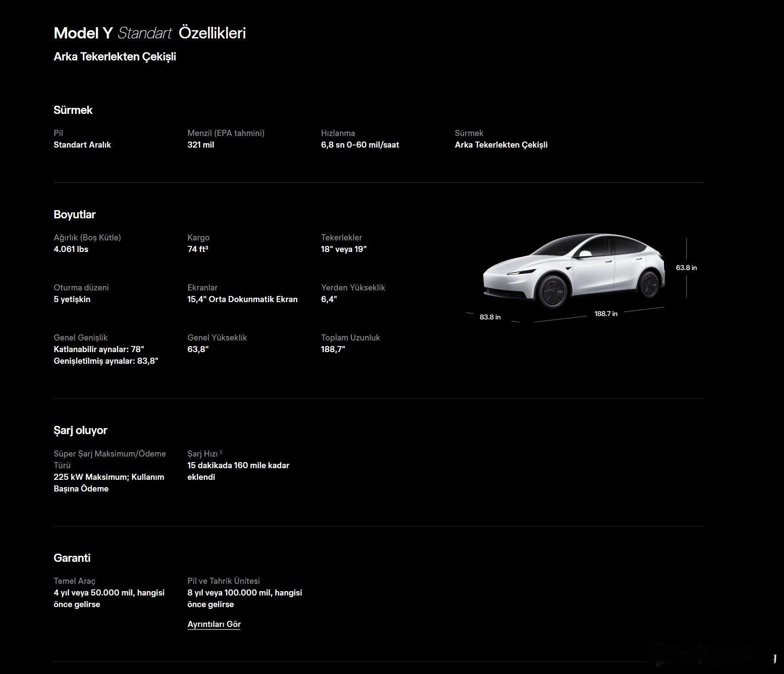The width and height of the screenshot is (784, 674).
Task: Select the 83.8 in width dimension label
Action: (490, 317)
